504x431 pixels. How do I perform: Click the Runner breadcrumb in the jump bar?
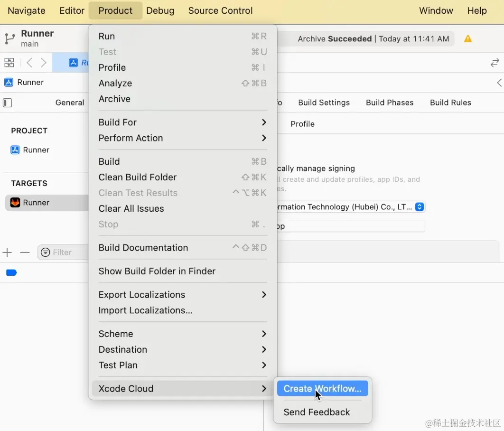24,82
